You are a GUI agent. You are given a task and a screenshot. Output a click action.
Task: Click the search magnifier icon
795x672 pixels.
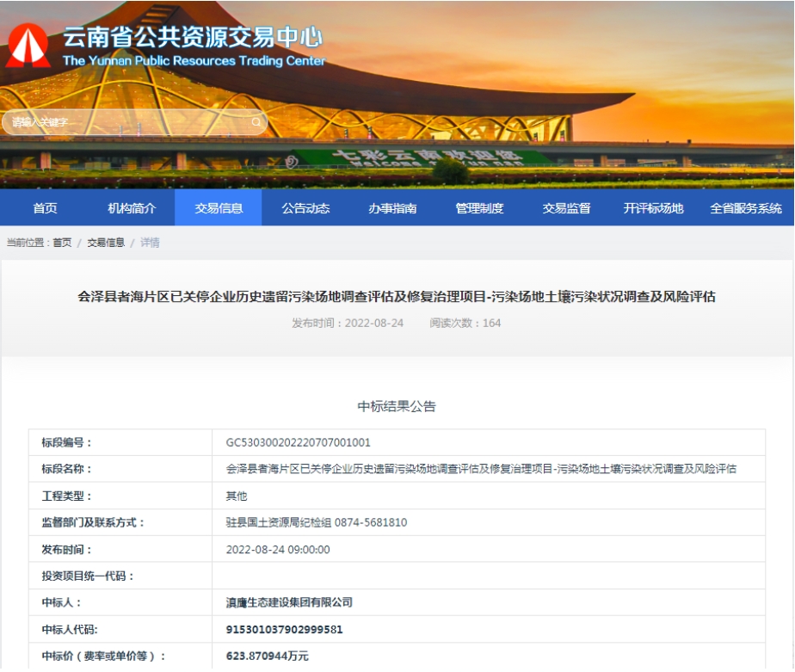point(256,121)
